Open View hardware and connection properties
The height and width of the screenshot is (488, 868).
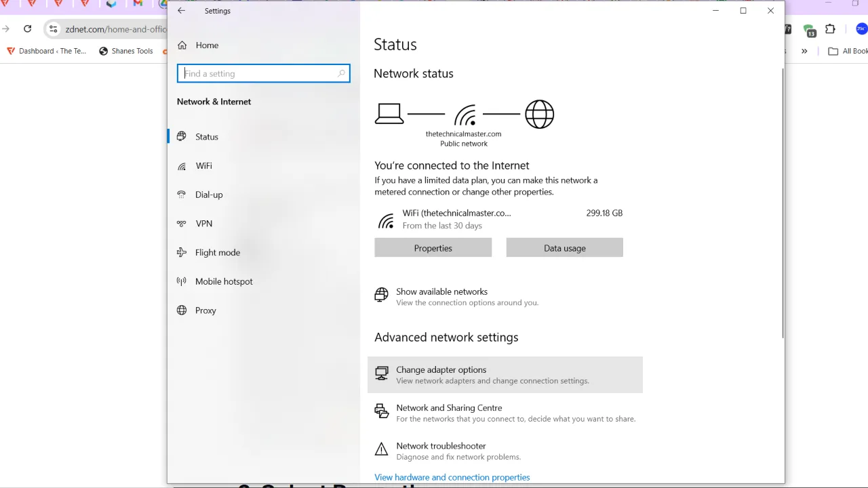pyautogui.click(x=452, y=477)
